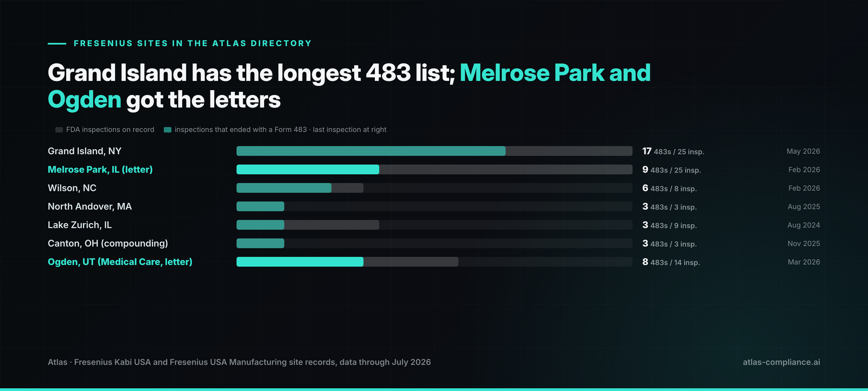Click the '8 483s / 14 insp.' value
This screenshot has width=868, height=391.
pos(671,262)
